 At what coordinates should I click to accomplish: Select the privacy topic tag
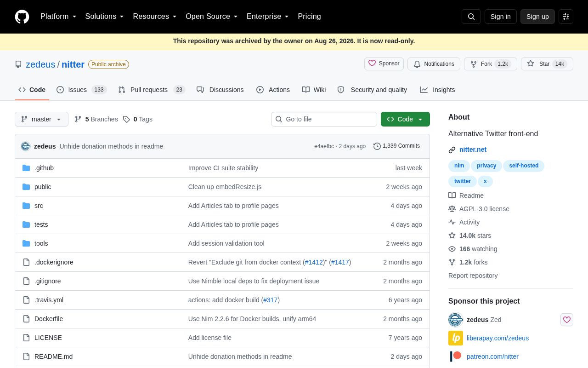[486, 166]
